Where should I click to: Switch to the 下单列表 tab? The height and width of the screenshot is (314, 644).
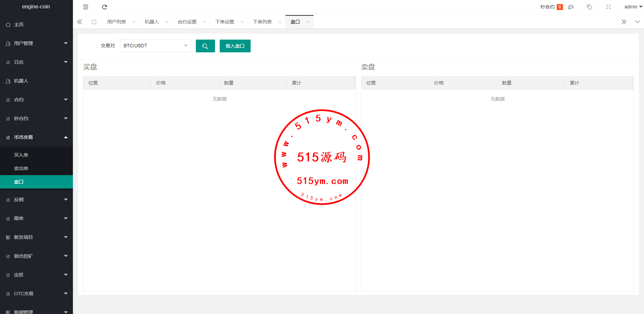click(262, 22)
